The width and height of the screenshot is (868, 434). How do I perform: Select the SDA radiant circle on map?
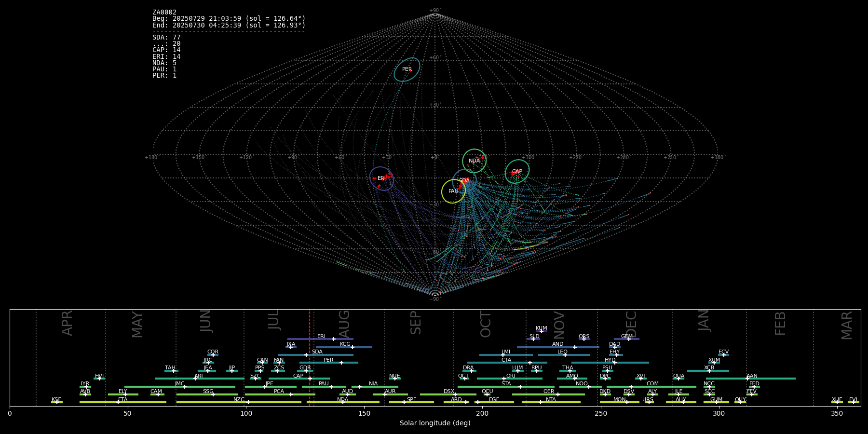[x=464, y=181]
